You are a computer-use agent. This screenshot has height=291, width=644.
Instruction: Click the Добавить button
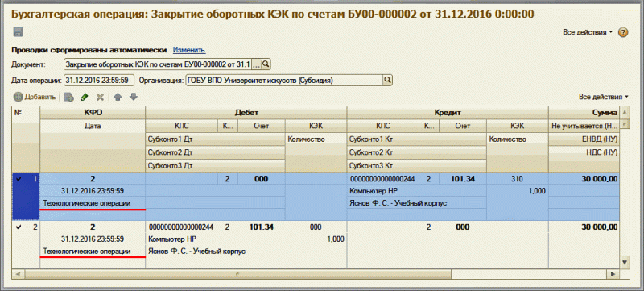pos(34,97)
